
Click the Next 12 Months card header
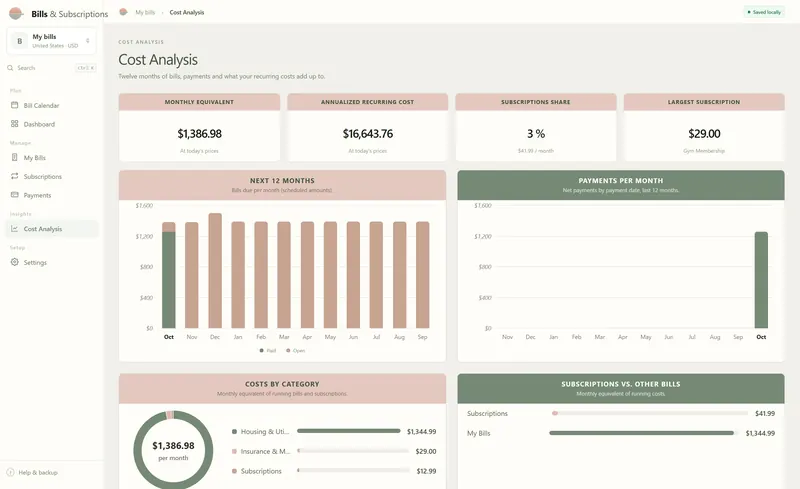(x=282, y=185)
